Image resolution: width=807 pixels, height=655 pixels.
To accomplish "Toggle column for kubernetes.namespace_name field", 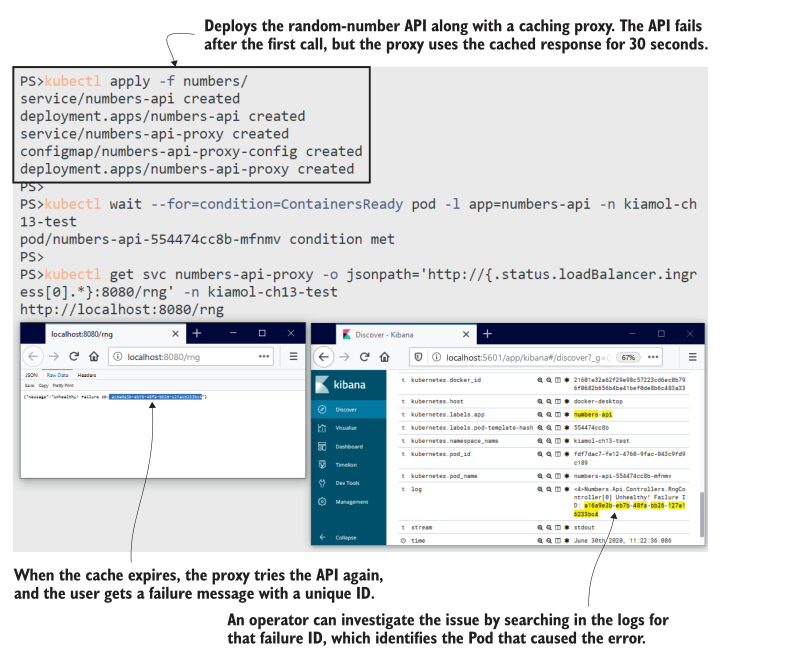I will tap(557, 439).
